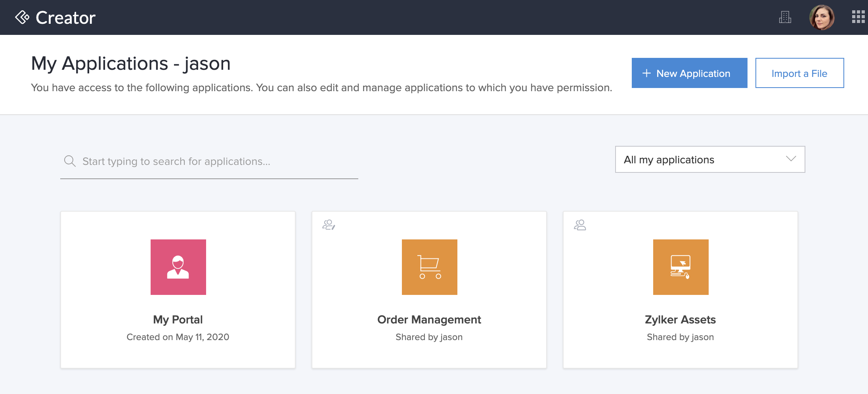Click the Creator title text

65,18
